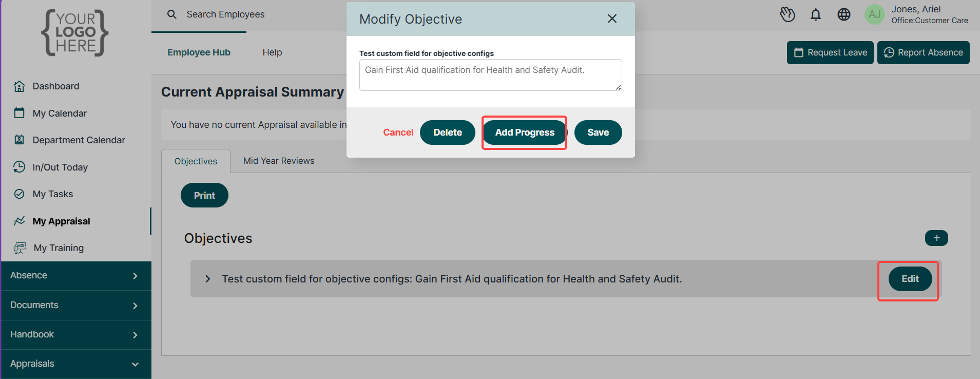980x379 pixels.
Task: Click Cancel in Modify Objective dialog
Action: pos(398,132)
